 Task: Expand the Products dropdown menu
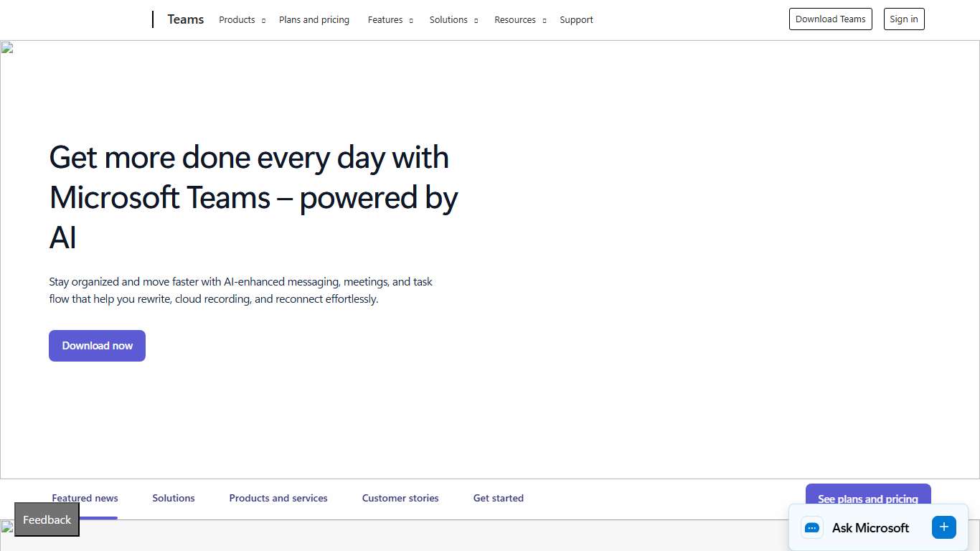point(237,19)
